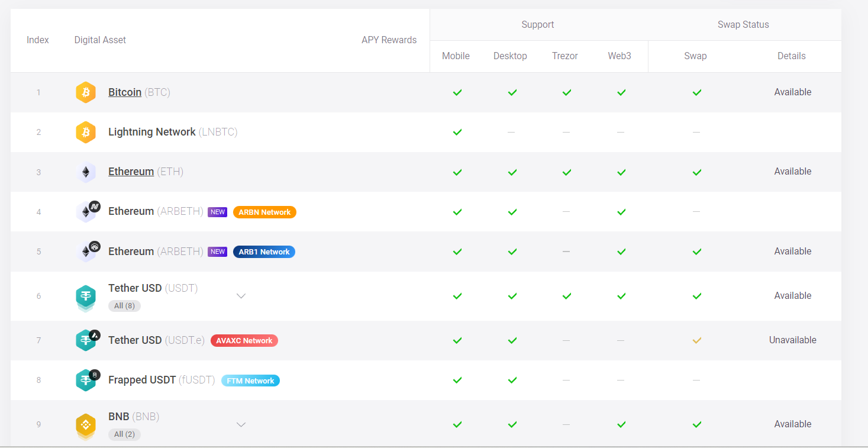868x448 pixels.
Task: Click the BNB coin icon
Action: (x=86, y=425)
